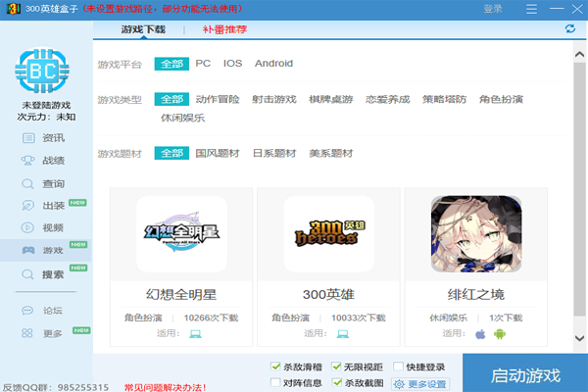Image resolution: width=588 pixels, height=392 pixels.
Task: Click the gear icon in 更多设置
Action: [x=399, y=384]
